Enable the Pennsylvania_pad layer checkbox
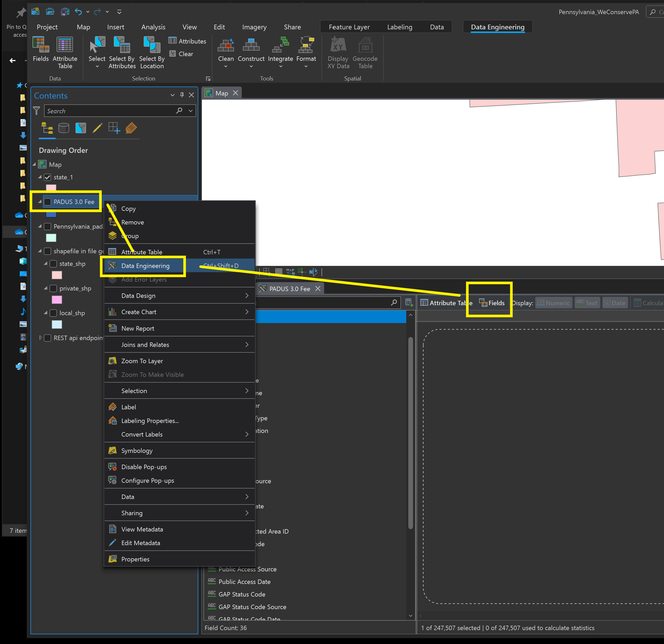Viewport: 664px width, 644px height. pyautogui.click(x=48, y=226)
